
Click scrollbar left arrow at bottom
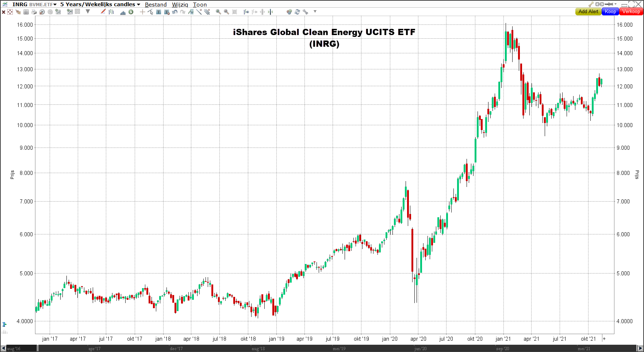coord(3,348)
